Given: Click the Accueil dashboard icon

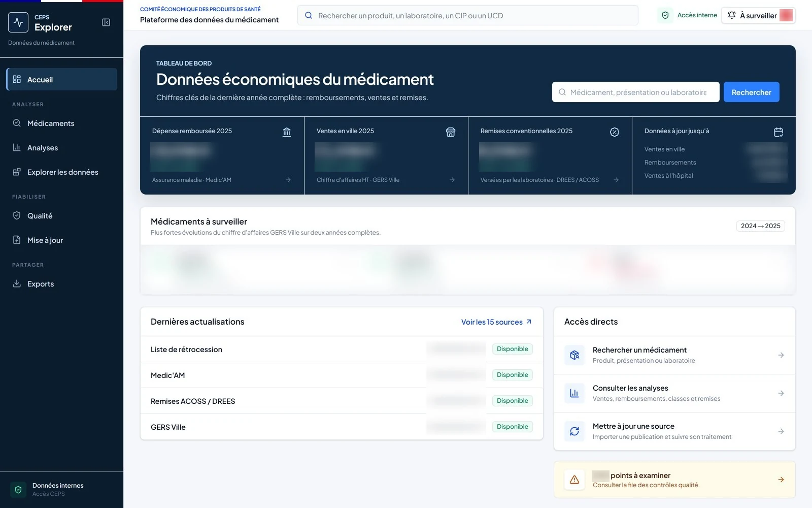Looking at the screenshot, I should coord(17,79).
